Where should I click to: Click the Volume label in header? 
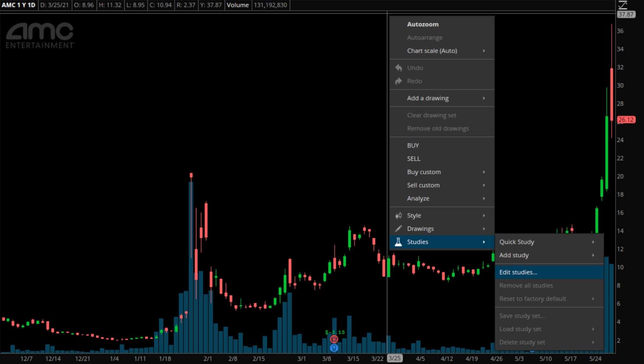click(x=238, y=5)
